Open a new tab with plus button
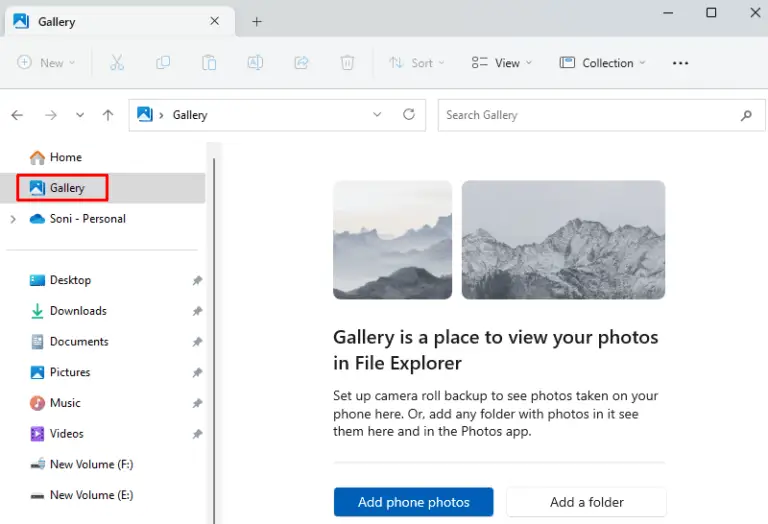This screenshot has width=768, height=524. [257, 22]
